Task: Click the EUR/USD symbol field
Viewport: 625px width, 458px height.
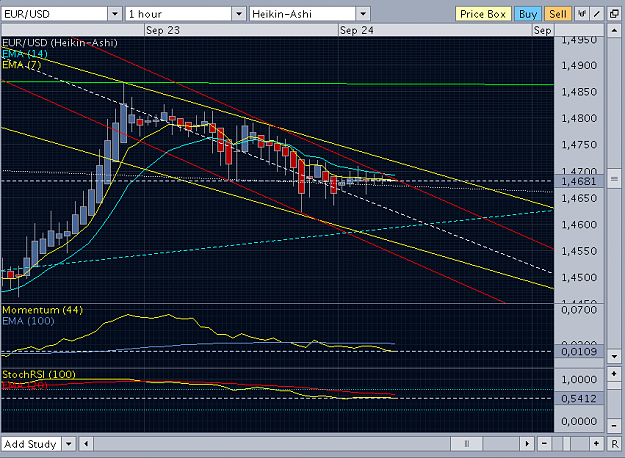Action: click(x=55, y=14)
